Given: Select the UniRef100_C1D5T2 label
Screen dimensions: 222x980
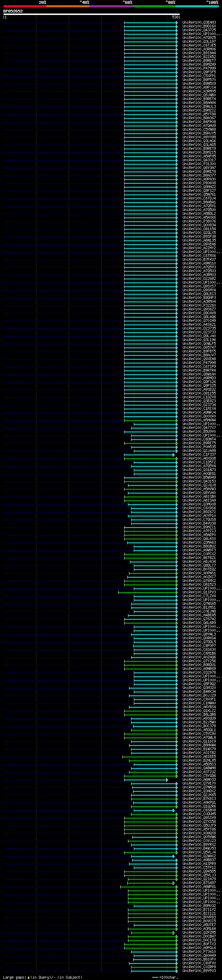Looking at the screenshot, I should (x=199, y=462).
